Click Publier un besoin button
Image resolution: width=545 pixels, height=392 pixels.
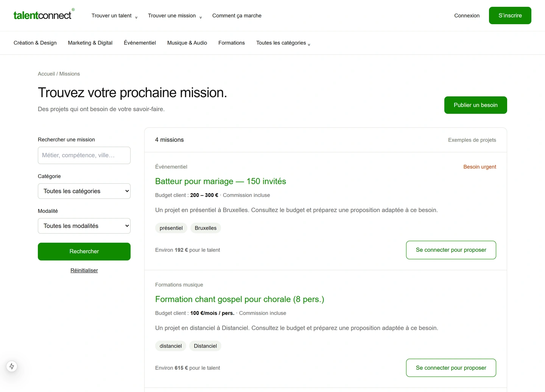coord(475,105)
